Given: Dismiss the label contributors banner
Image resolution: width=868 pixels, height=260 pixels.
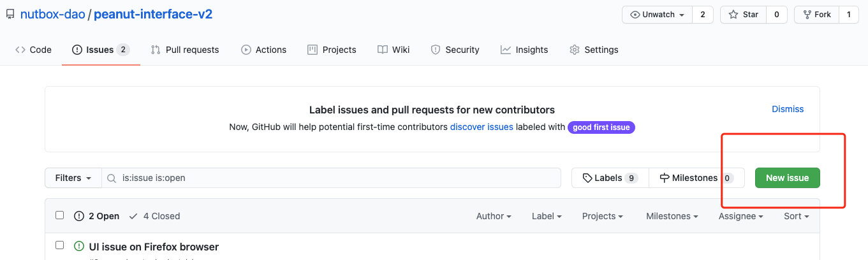Looking at the screenshot, I should [788, 109].
